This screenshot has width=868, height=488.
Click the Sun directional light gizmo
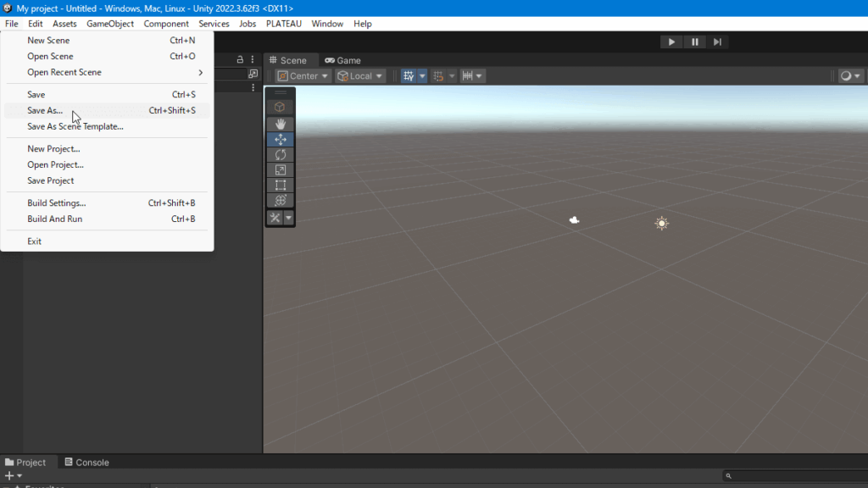click(x=661, y=223)
